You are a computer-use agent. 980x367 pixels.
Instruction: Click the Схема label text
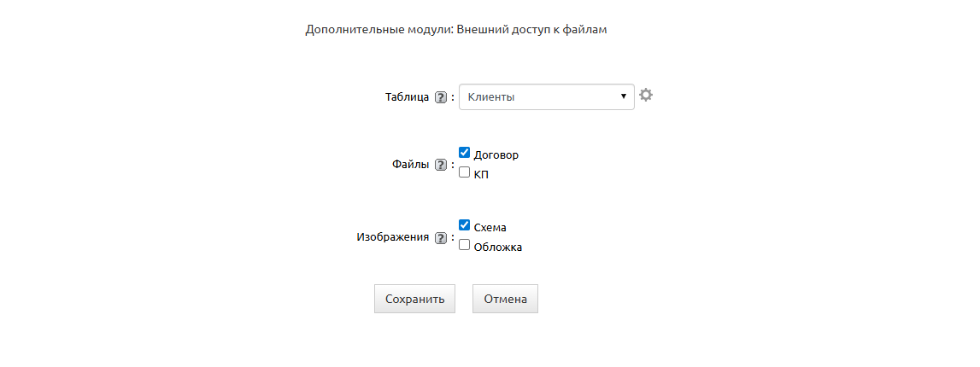click(x=490, y=228)
